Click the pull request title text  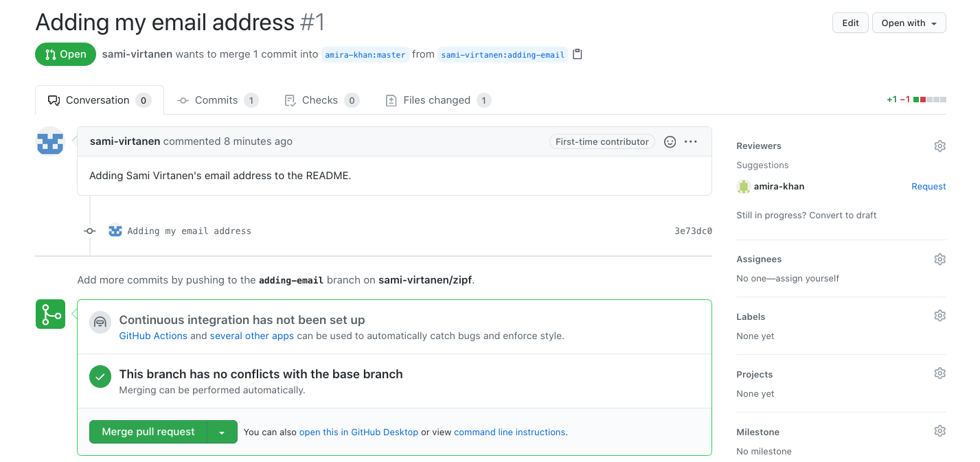[165, 23]
